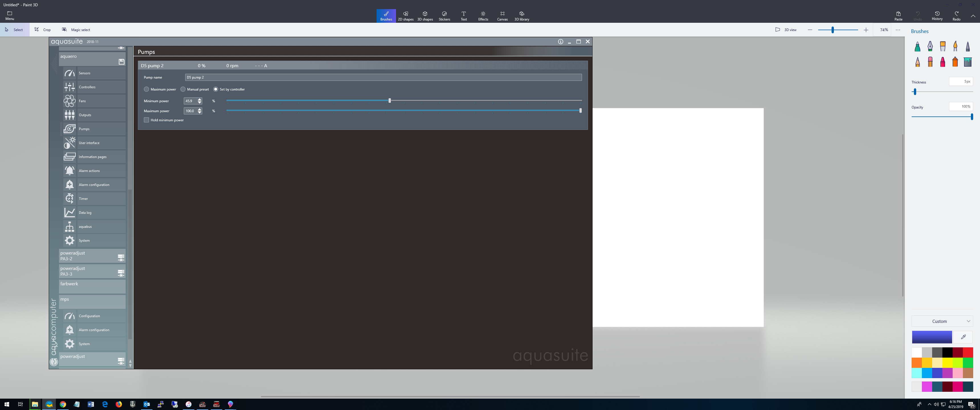
Task: Click the Canvas tool icon
Action: (502, 16)
